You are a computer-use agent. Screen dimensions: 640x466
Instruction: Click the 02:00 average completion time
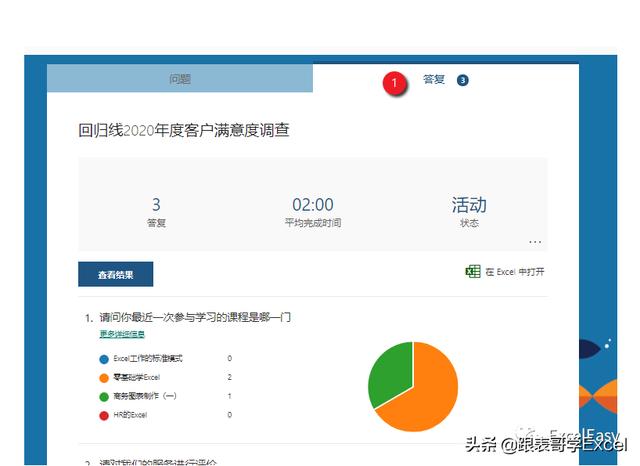pyautogui.click(x=313, y=205)
